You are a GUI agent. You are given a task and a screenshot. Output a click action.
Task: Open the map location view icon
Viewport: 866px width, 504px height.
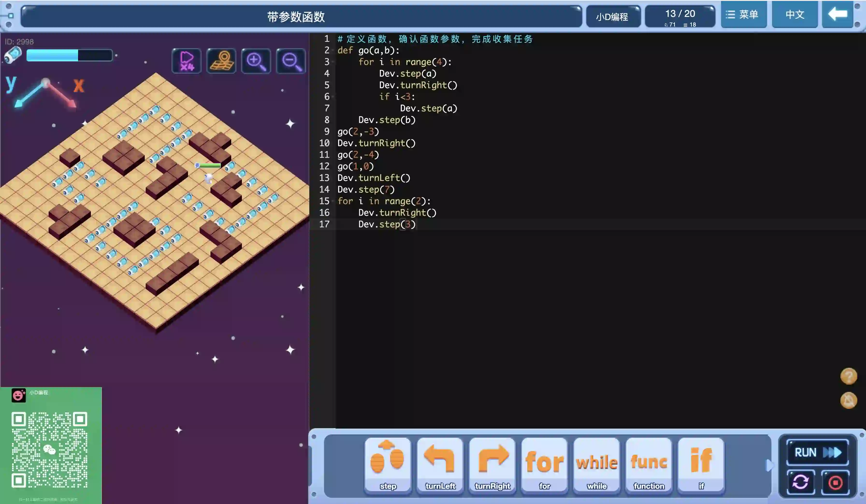coord(221,61)
